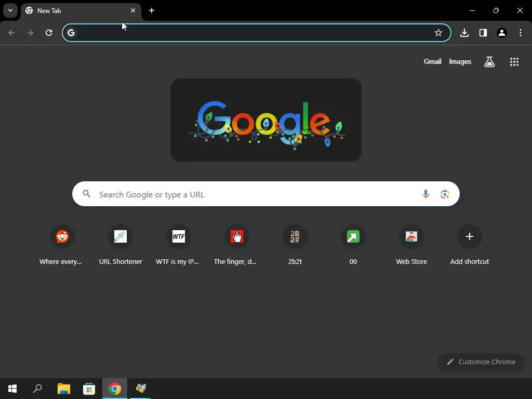The height and width of the screenshot is (399, 532).
Task: Close the New Tab tab
Action: click(x=133, y=10)
